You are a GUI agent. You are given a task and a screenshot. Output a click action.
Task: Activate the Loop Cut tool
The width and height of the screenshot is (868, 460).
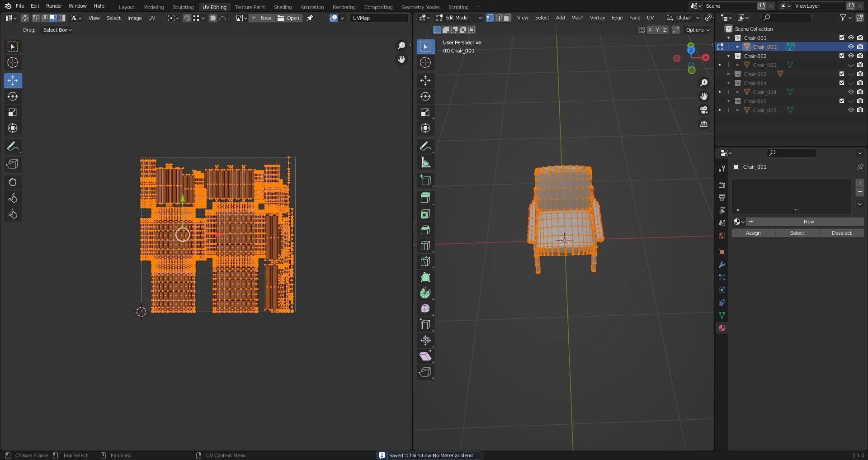click(x=425, y=246)
